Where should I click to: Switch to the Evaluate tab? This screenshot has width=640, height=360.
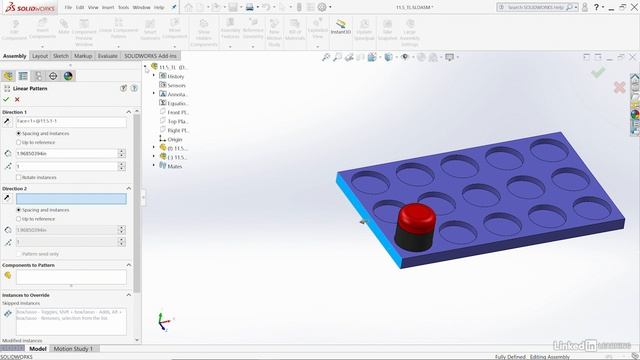pos(108,56)
